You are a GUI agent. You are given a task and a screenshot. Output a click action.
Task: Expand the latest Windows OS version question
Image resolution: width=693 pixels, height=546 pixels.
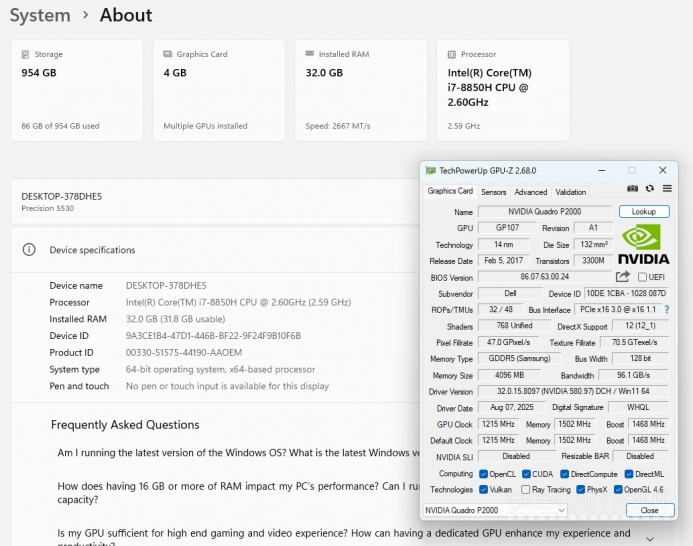coord(239,453)
